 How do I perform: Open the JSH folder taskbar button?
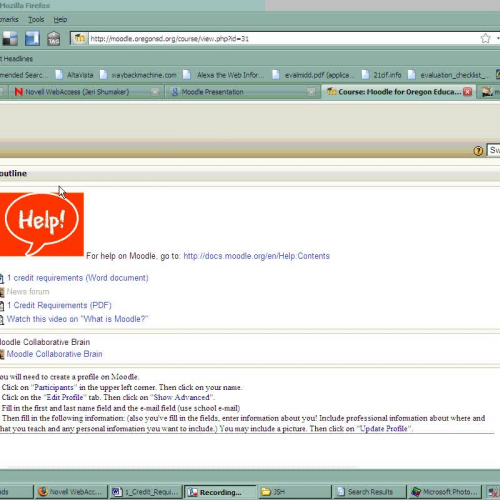[295, 492]
